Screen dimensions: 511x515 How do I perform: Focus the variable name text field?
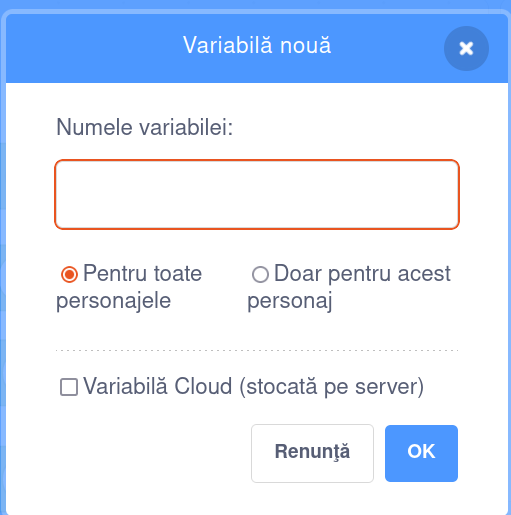257,195
